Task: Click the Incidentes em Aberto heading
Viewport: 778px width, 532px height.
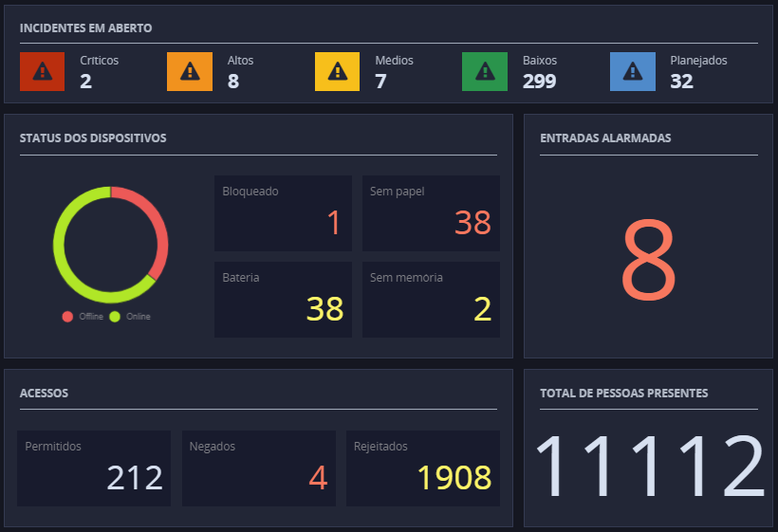Action: coord(85,28)
